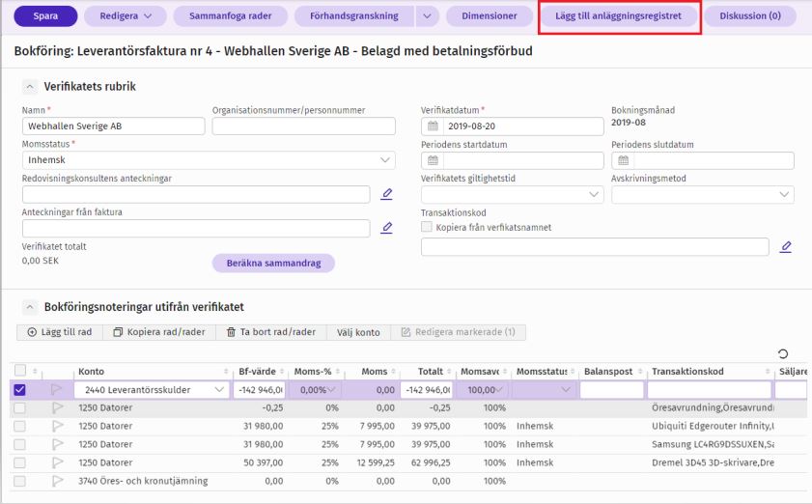Click Beräkna sammandrag button

coord(273,264)
